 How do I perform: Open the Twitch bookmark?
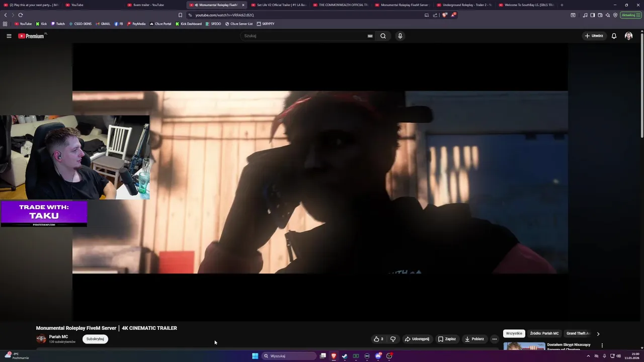(x=58, y=24)
